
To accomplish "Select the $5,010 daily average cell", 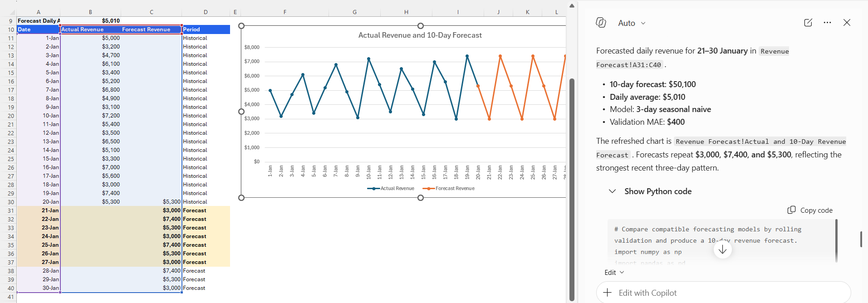I will tap(91, 21).
